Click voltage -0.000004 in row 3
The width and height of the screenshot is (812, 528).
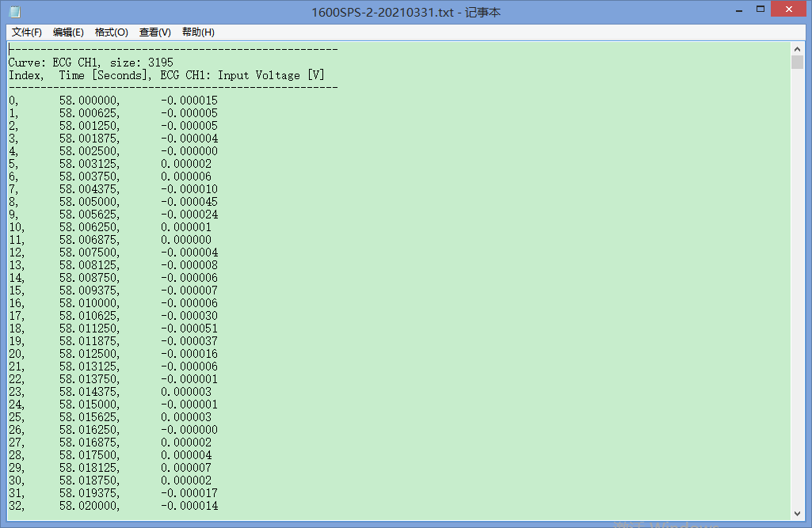pos(189,139)
